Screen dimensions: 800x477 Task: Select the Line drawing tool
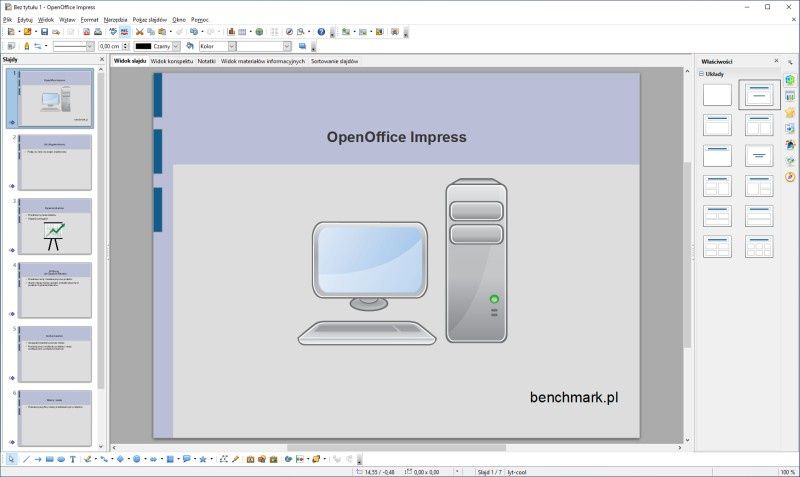26,459
